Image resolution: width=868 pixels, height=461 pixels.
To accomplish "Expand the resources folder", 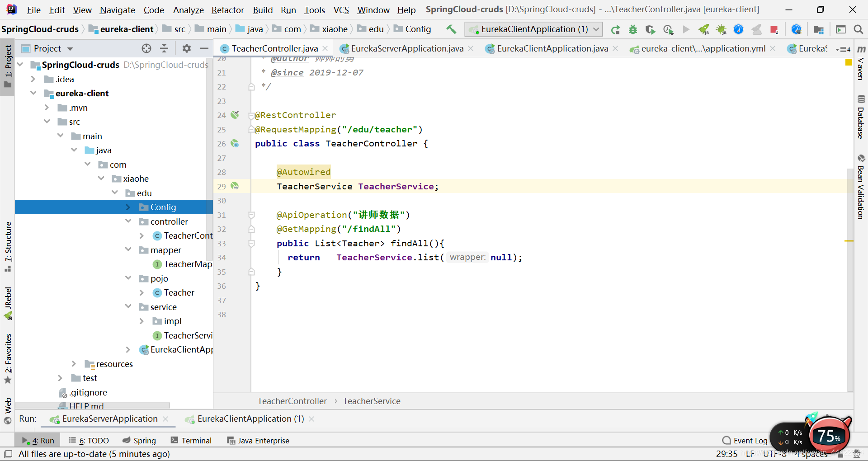I will pyautogui.click(x=74, y=364).
